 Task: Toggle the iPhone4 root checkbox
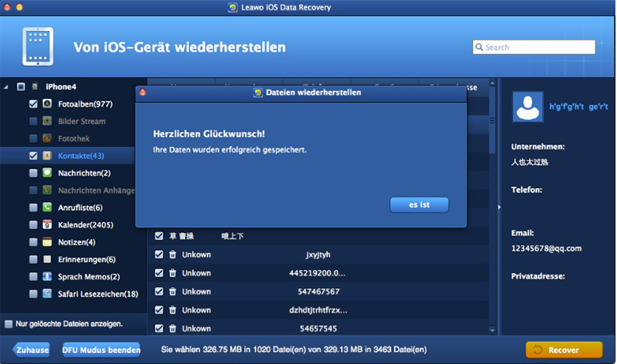[x=21, y=87]
